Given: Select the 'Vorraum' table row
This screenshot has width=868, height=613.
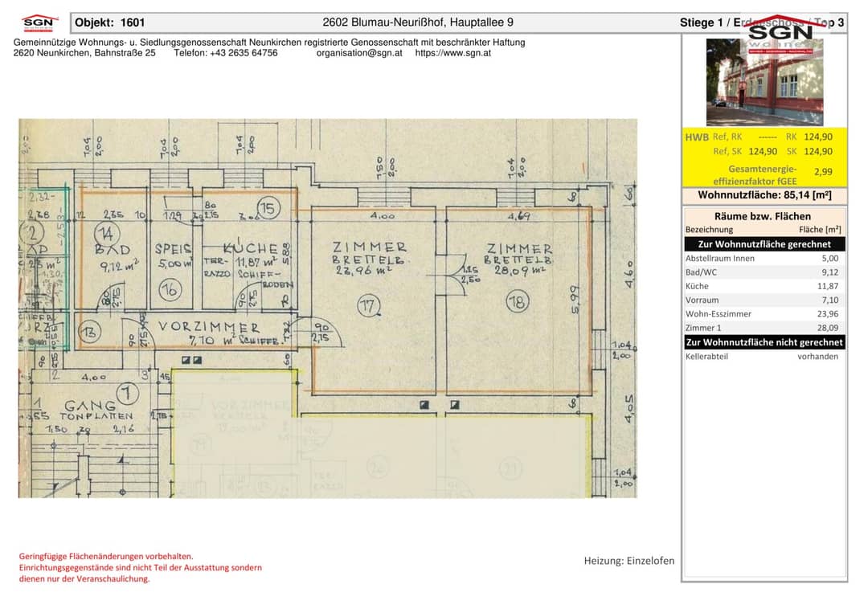Looking at the screenshot, I should [x=764, y=300].
